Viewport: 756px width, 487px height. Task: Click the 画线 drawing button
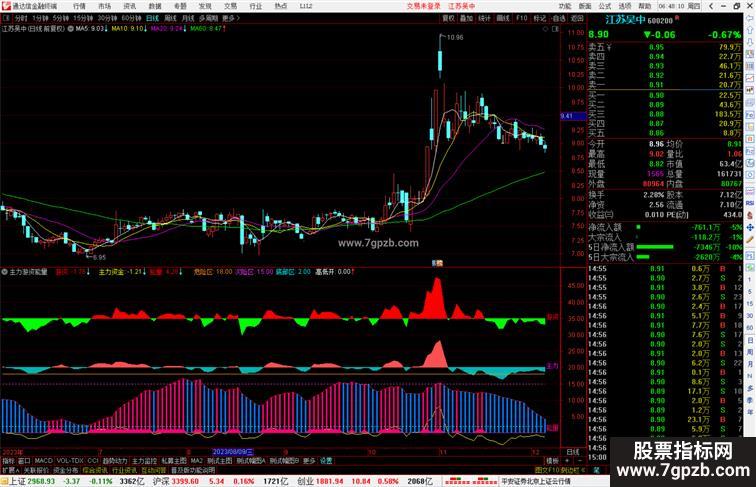pyautogui.click(x=503, y=18)
